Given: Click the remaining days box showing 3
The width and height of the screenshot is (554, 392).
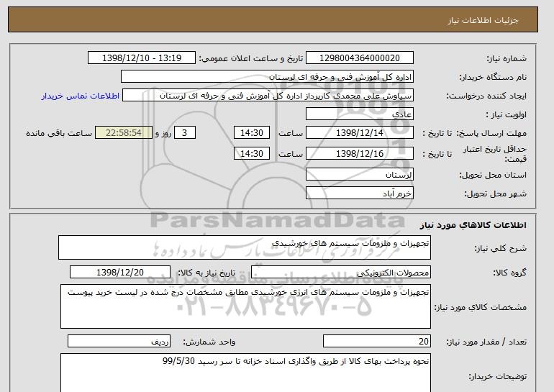Looking at the screenshot, I should click(184, 133).
